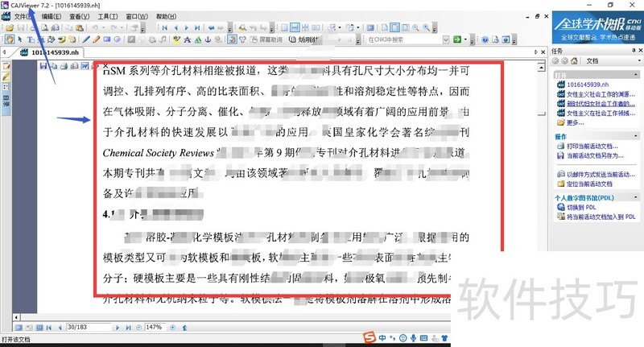Viewport: 644px width, 347px height.
Task: Click 当前活动文档另存为 in the task pane
Action: (595, 155)
